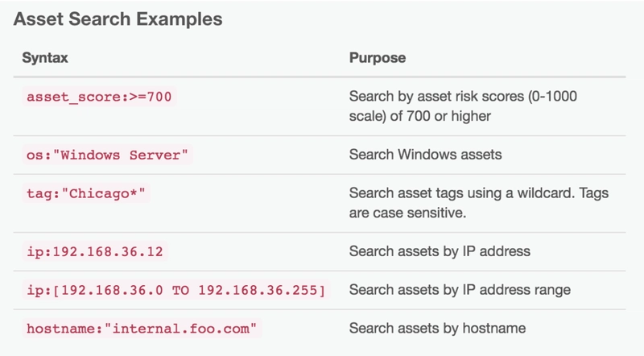The height and width of the screenshot is (356, 644).
Task: Click the wildcard tags description text
Action: 479,203
